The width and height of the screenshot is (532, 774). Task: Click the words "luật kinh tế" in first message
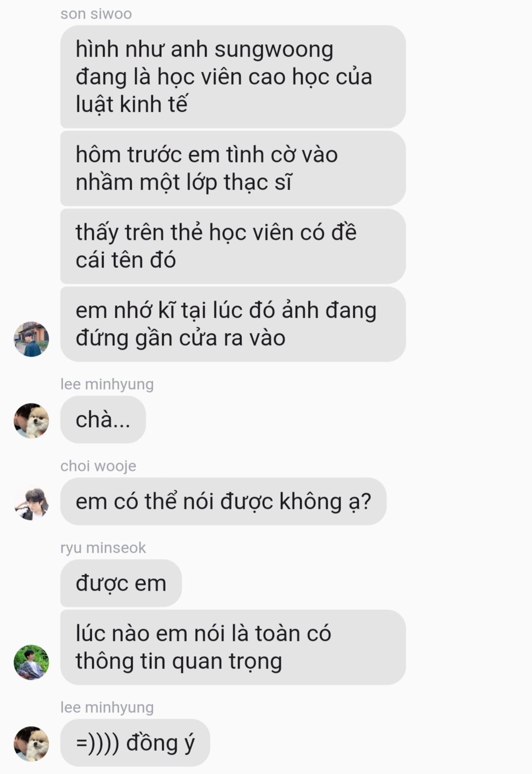click(132, 104)
